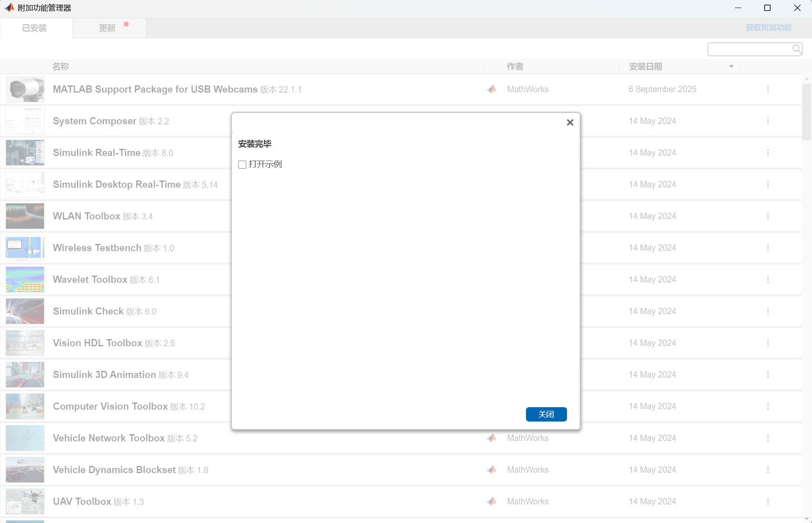This screenshot has height=523, width=812.
Task: Open options menu for Wireless Testbench row
Action: (768, 248)
